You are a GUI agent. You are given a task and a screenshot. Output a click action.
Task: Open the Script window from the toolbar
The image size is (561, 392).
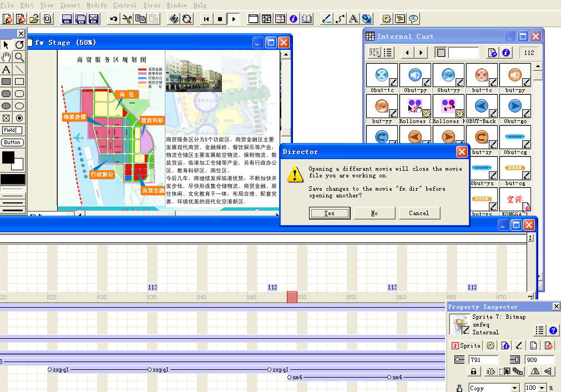pos(400,19)
